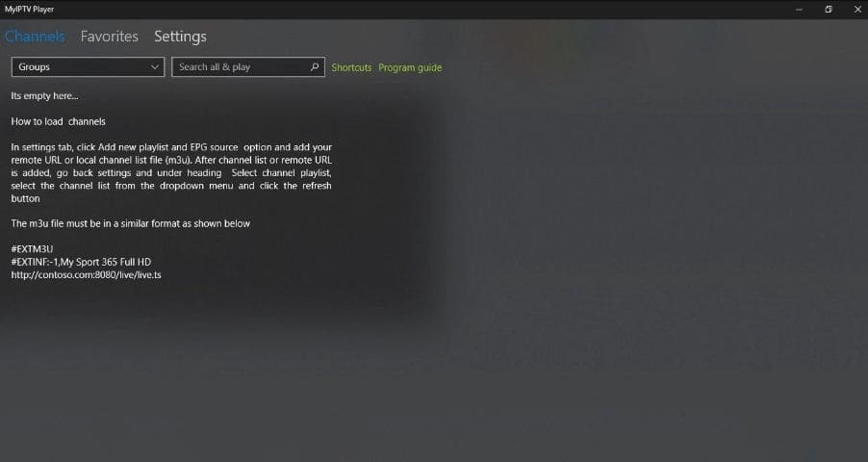Viewport: 868px width, 462px height.
Task: Expand the Groups dropdown
Action: 88,67
